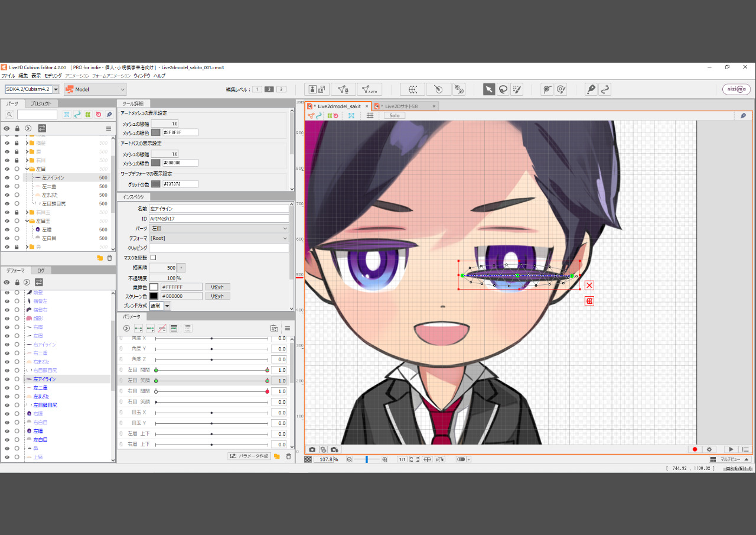Screen dimensions: 756x535
Task: Select the glue tool
Action: 459,89
